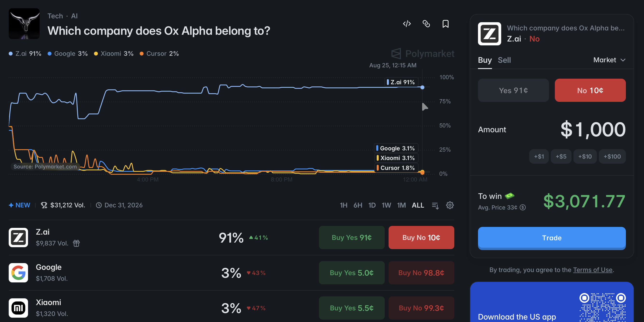Open chart settings gear icon
The width and height of the screenshot is (644, 322).
click(450, 205)
